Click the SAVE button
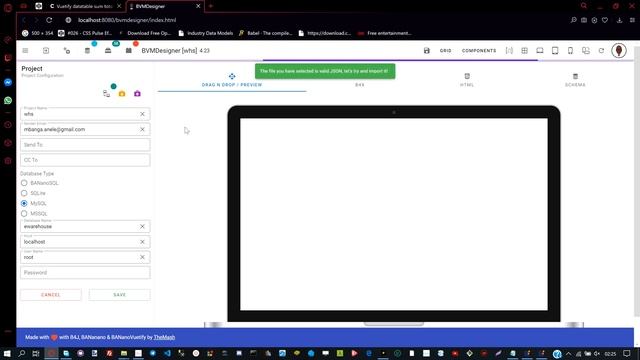This screenshot has height=360, width=640. coord(120,295)
